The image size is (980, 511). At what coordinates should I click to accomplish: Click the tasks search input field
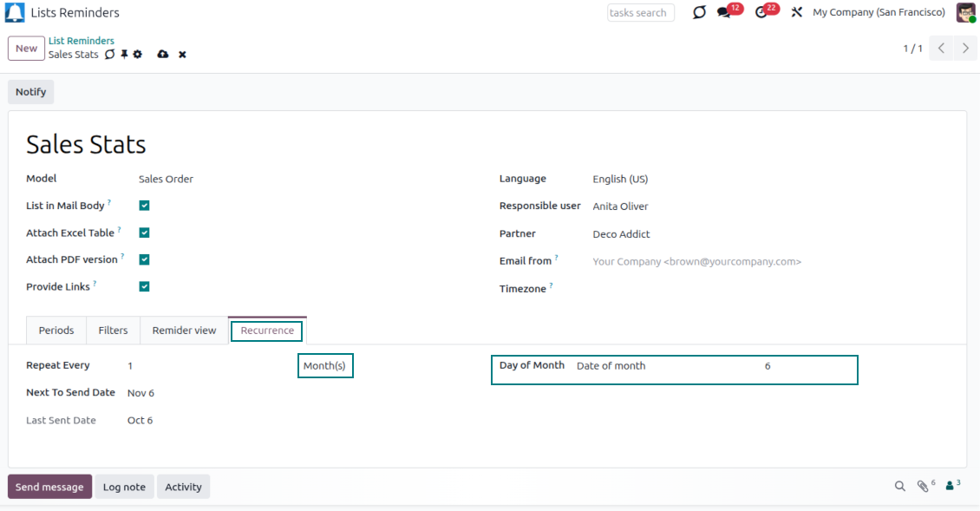[x=640, y=13]
